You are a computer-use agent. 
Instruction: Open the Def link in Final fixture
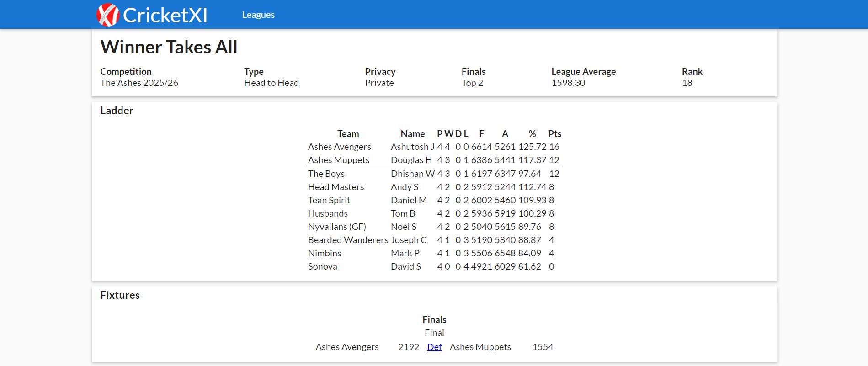434,347
